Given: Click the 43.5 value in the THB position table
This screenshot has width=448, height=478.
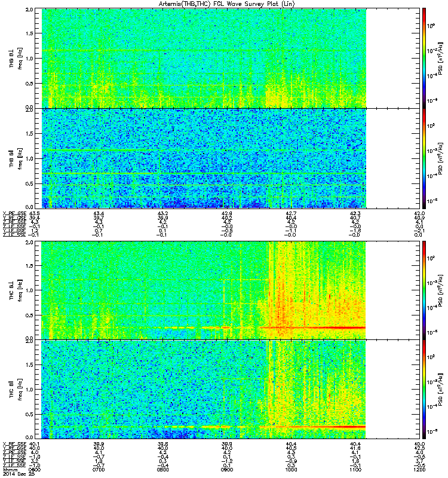Looking at the screenshot, I should (34, 213).
